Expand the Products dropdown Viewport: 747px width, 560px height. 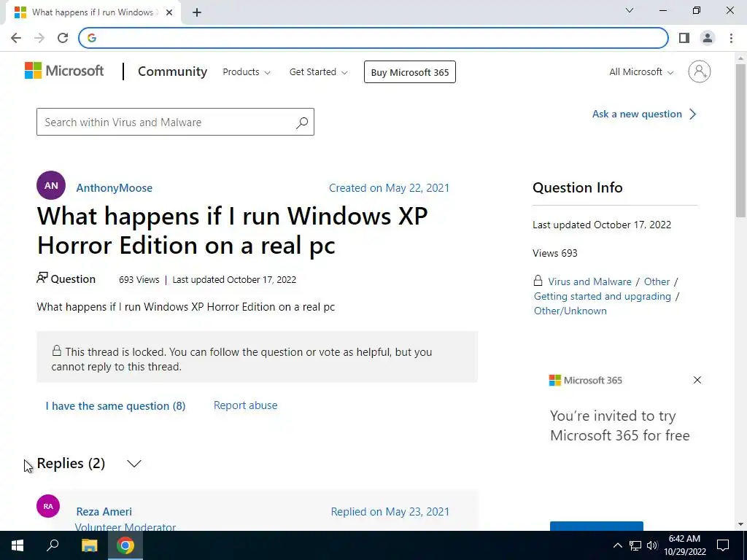pyautogui.click(x=247, y=72)
